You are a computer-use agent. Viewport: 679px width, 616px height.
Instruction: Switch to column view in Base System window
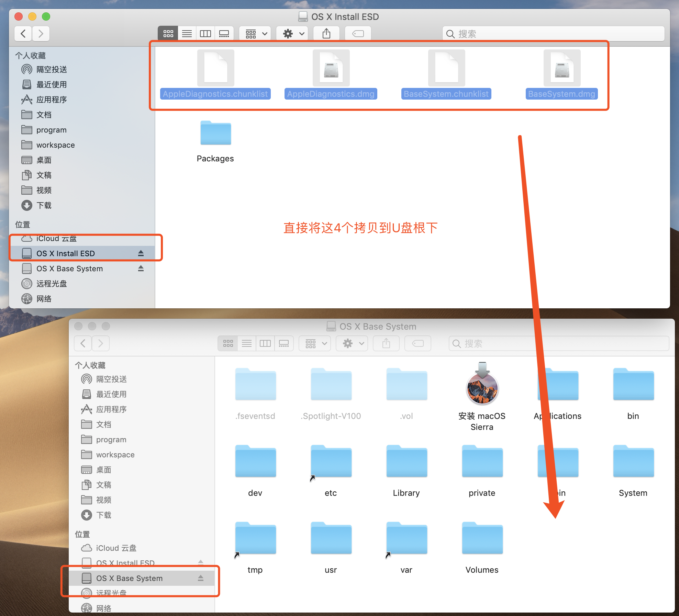[265, 343]
